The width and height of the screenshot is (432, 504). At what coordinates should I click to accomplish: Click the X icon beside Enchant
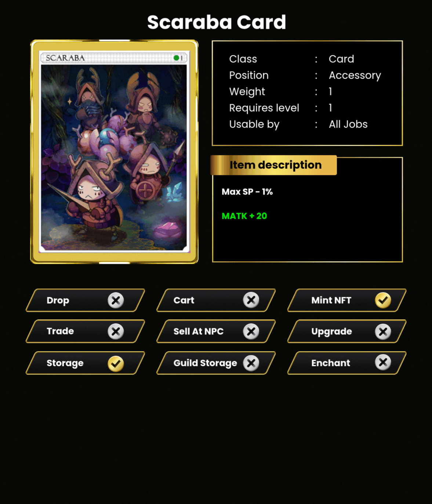pyautogui.click(x=383, y=362)
